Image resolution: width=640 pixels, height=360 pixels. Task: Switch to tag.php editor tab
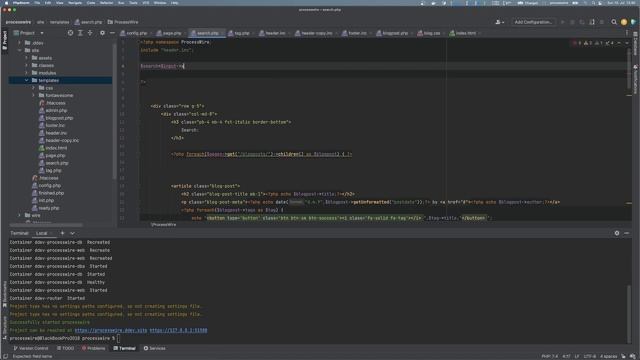click(x=241, y=33)
